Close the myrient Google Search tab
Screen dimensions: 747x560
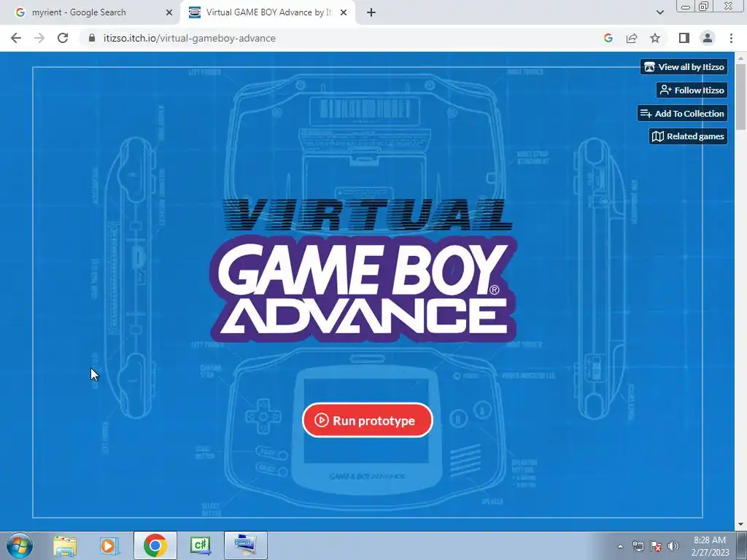[x=169, y=13]
